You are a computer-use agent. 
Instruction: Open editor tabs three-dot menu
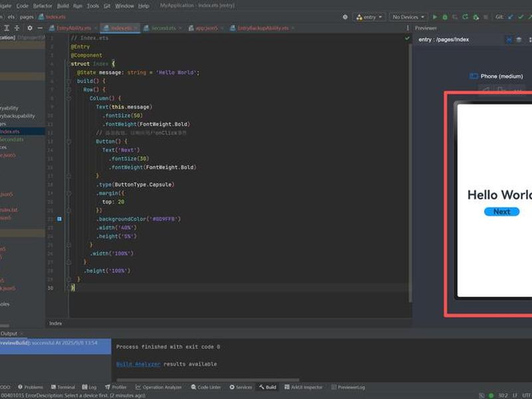click(x=408, y=28)
